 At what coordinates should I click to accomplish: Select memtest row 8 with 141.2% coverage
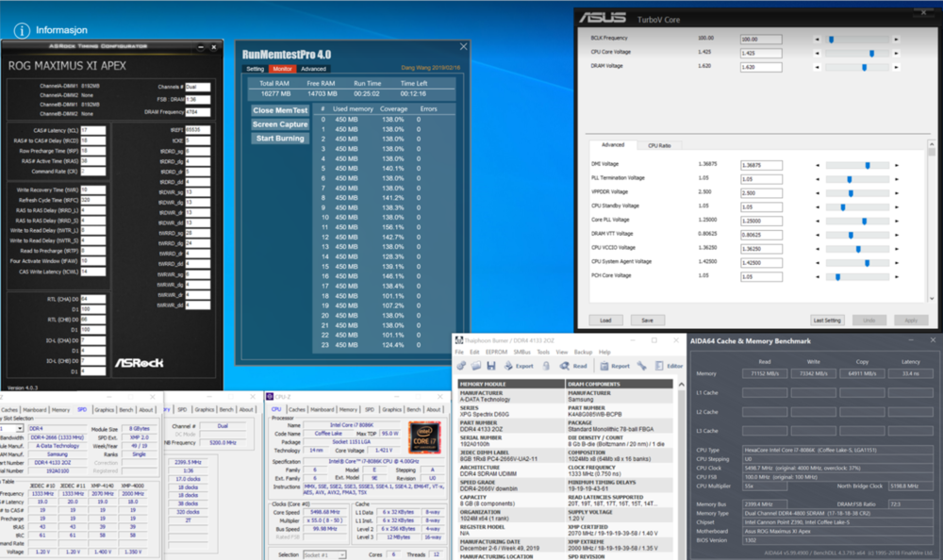[384, 198]
